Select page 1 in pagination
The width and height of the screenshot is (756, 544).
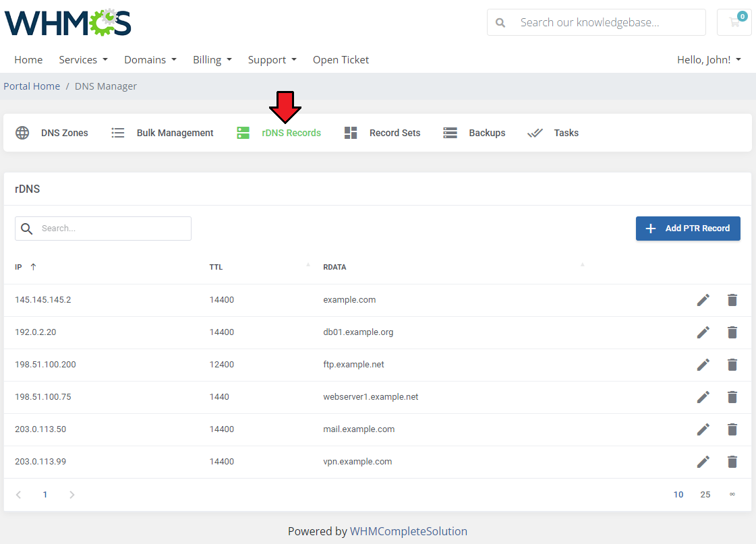(45, 494)
